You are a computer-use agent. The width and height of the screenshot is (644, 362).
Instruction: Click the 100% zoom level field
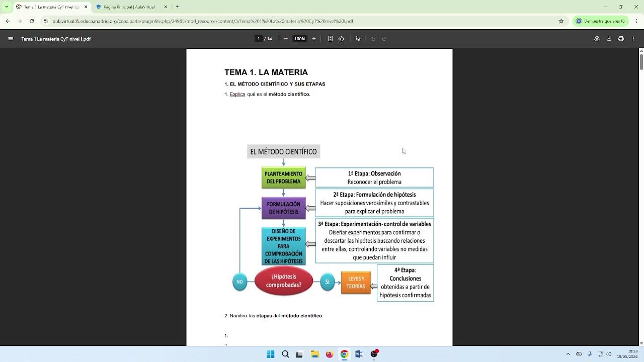(300, 39)
